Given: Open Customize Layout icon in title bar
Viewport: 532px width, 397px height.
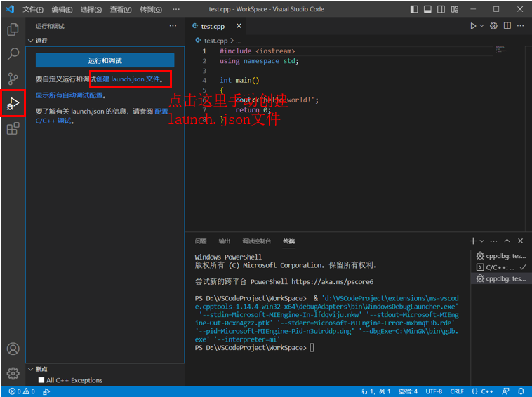Looking at the screenshot, I should click(455, 9).
